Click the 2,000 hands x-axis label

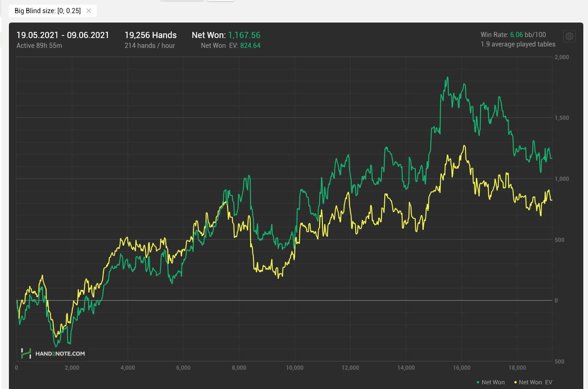click(x=72, y=368)
